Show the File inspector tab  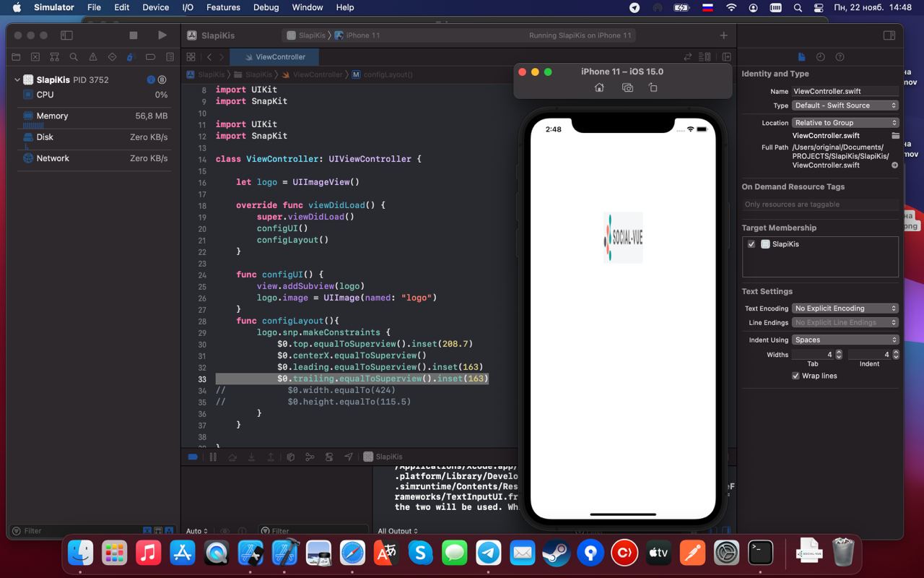click(801, 56)
